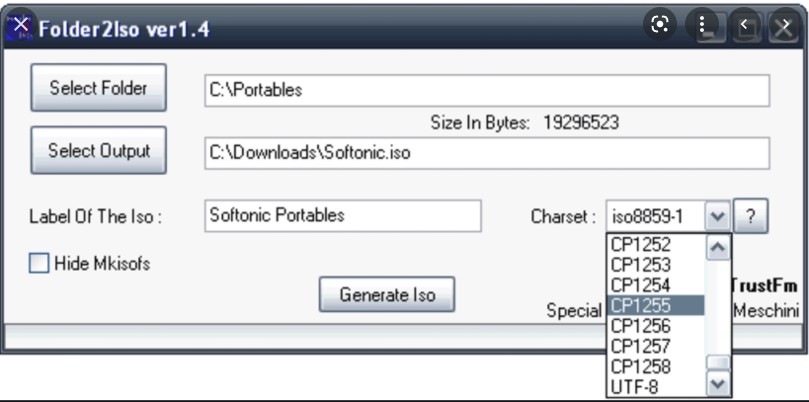Open charset help with the question mark button
The width and height of the screenshot is (809, 402).
(x=751, y=216)
